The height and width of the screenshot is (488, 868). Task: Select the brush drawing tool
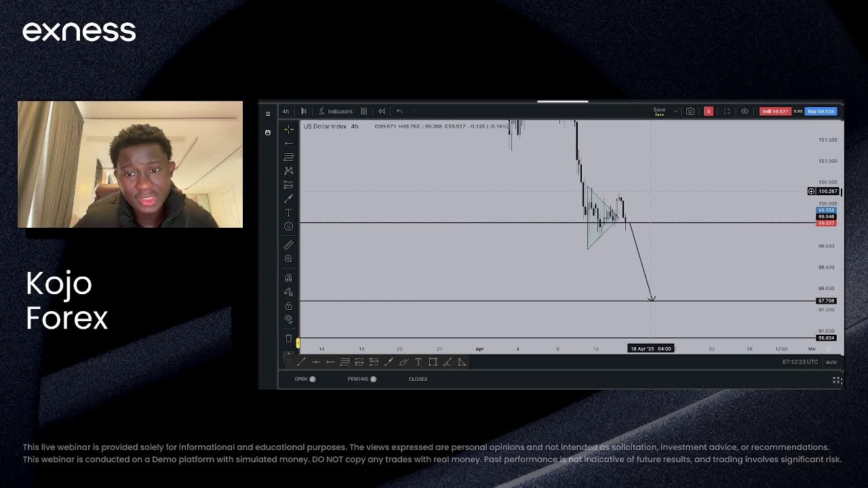coord(288,199)
